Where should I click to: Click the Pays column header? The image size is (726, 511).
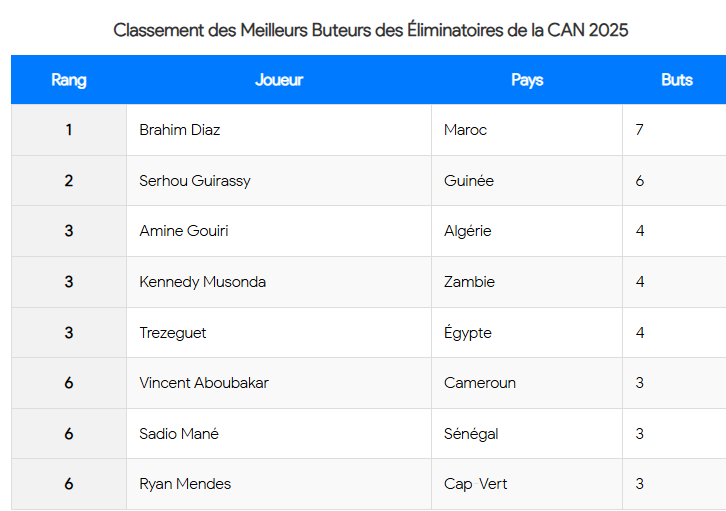click(x=527, y=80)
